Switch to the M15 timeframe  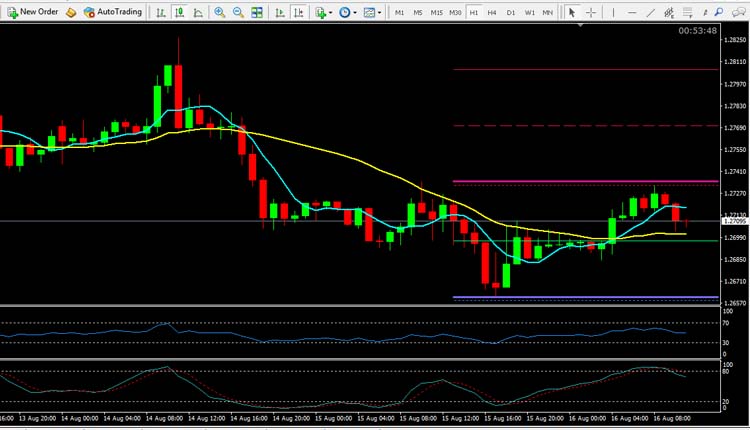click(436, 13)
